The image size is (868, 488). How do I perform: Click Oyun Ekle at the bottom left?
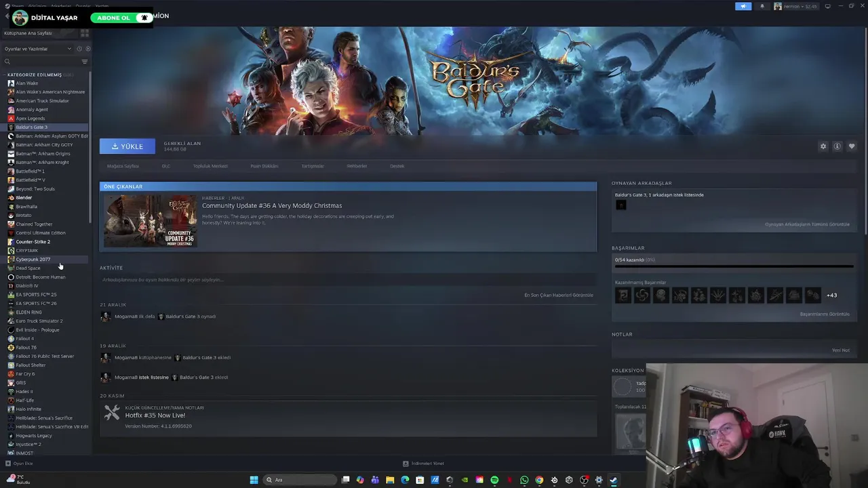(19, 464)
